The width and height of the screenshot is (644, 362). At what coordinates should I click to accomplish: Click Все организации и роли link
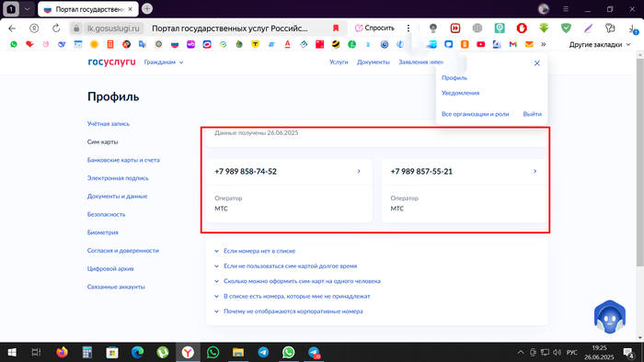(476, 114)
